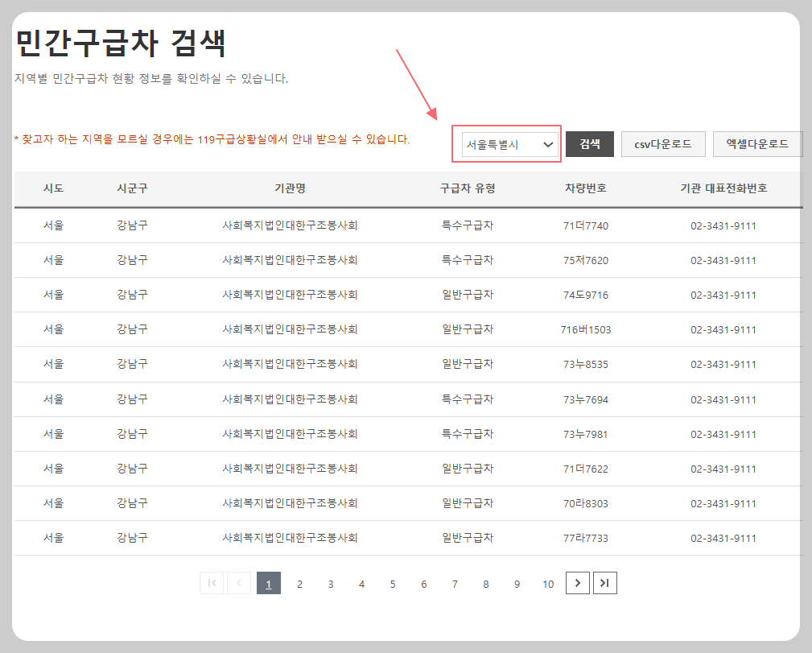Open the 서울특별시 region dropdown
This screenshot has width=812, height=653.
click(x=509, y=145)
